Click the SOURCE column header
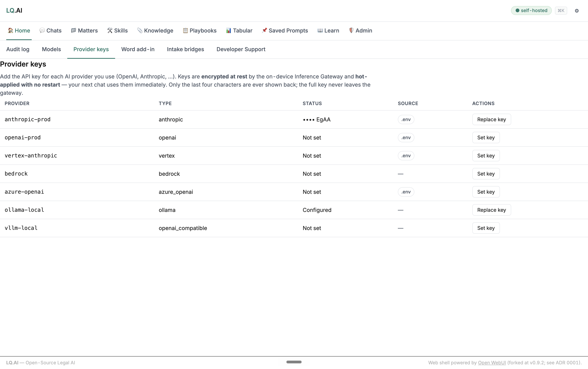The height and width of the screenshot is (369, 588). coord(408,103)
